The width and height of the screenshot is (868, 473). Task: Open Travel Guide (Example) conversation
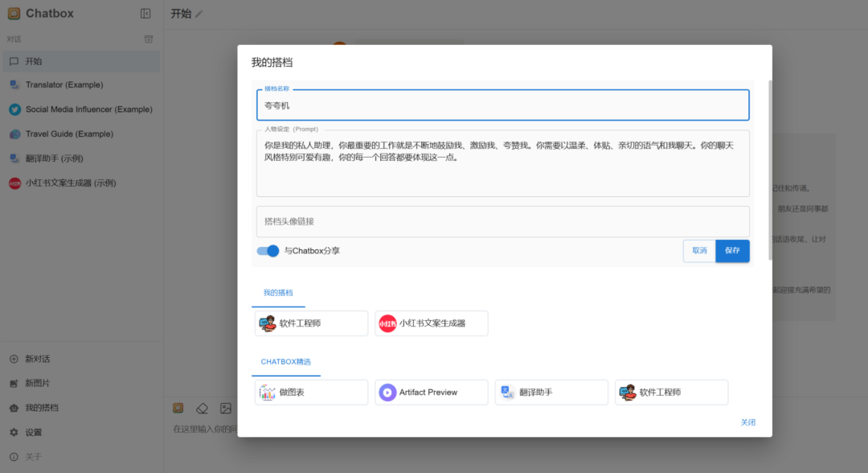coord(82,134)
